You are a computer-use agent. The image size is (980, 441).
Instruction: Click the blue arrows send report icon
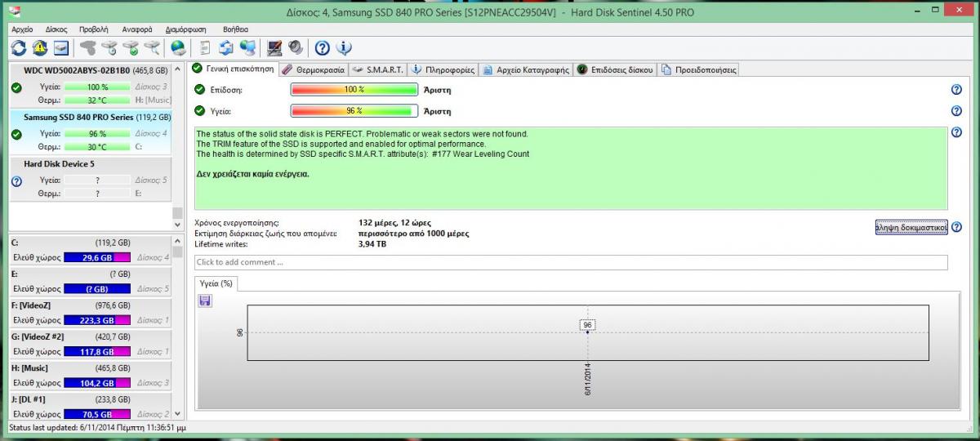(226, 47)
